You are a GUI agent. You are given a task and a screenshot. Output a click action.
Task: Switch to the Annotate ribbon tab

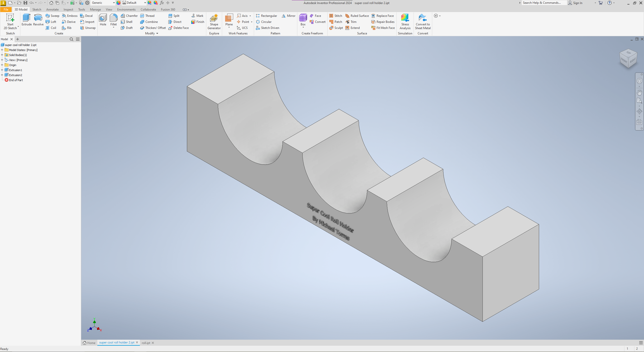(x=52, y=10)
